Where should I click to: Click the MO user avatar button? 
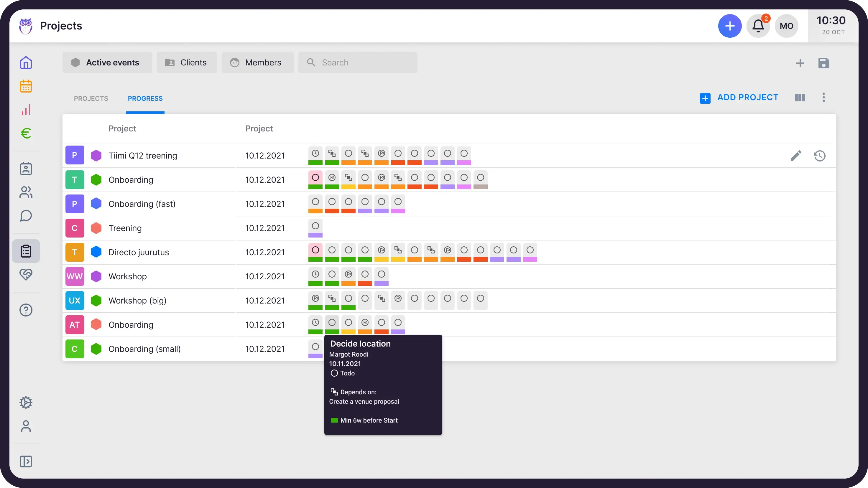pyautogui.click(x=786, y=26)
